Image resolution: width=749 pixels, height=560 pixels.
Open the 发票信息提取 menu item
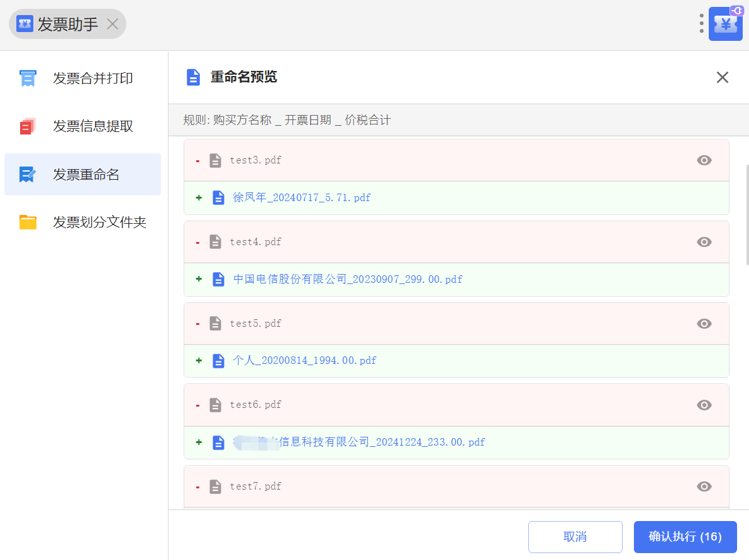pyautogui.click(x=93, y=126)
